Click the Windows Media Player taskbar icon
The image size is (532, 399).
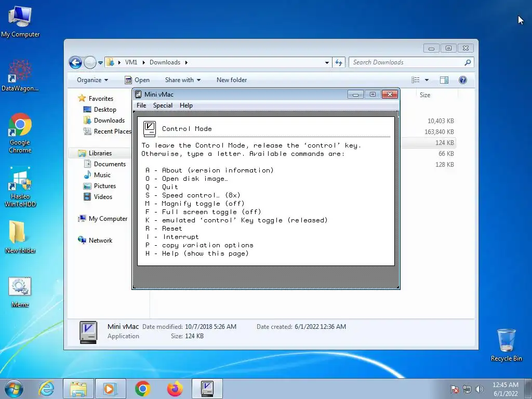(110, 389)
